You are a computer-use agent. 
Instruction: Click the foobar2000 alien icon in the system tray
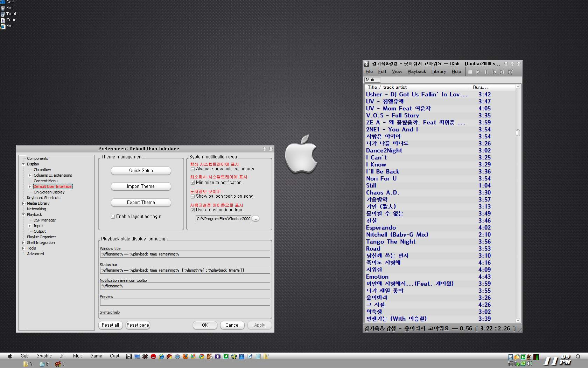[511, 357]
